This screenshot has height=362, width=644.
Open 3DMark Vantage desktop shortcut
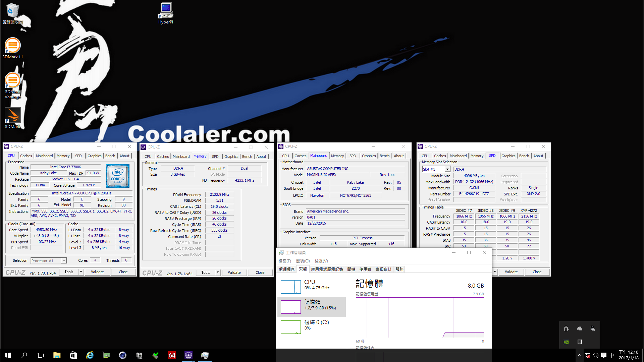pos(13,86)
